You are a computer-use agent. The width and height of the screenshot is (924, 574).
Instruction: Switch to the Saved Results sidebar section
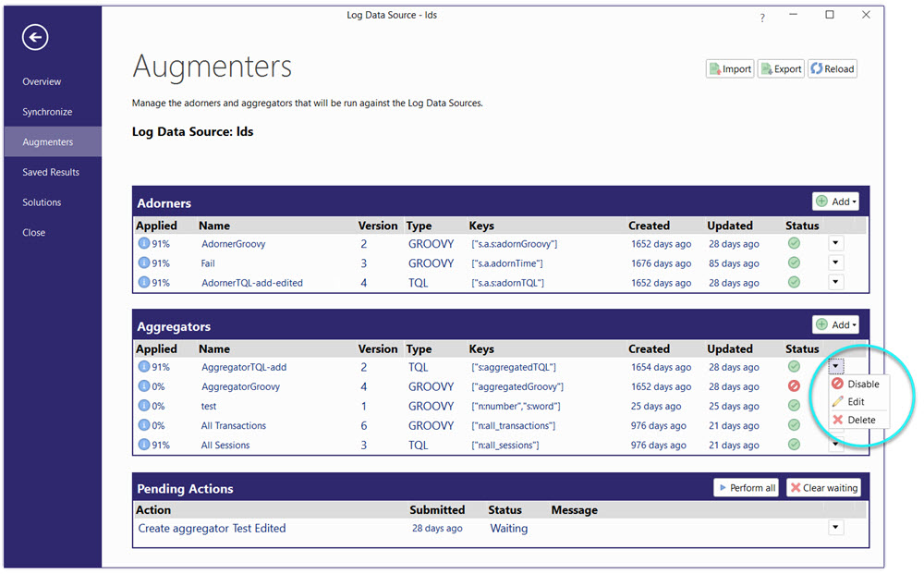pos(51,171)
